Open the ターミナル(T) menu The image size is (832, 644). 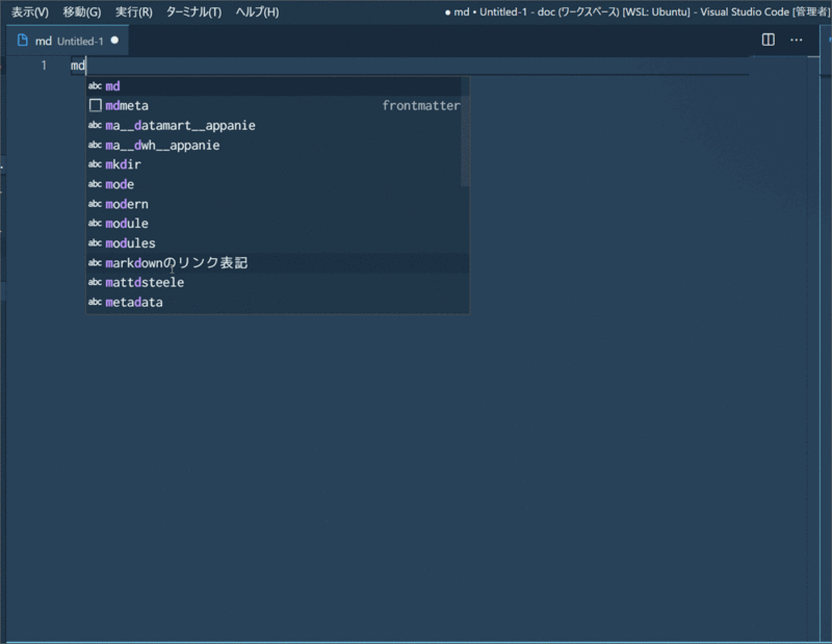pos(193,12)
